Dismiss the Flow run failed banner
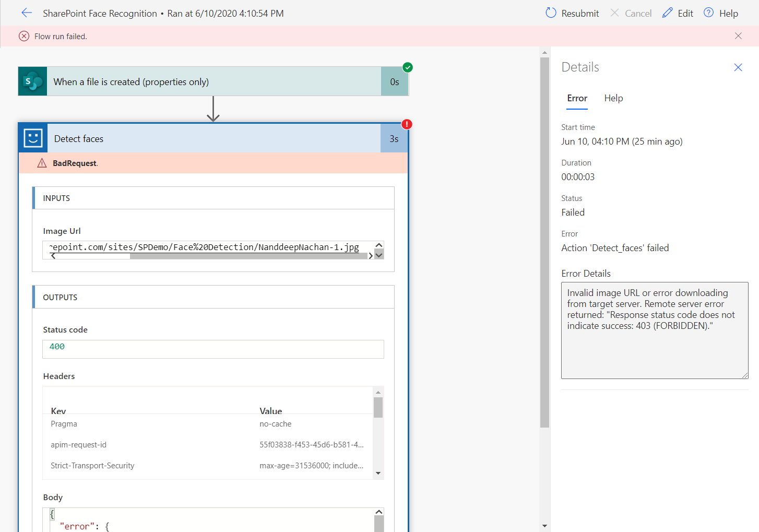The image size is (759, 532). 738,36
